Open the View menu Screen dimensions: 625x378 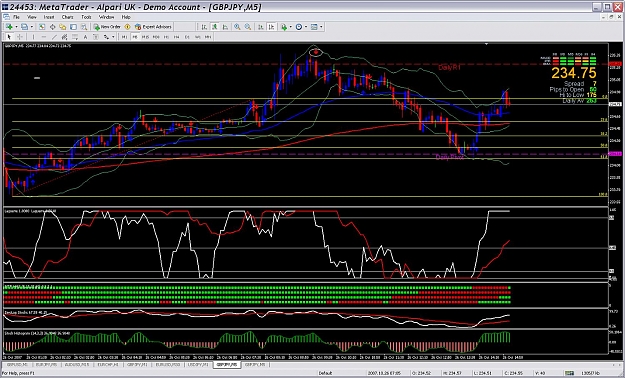pos(31,17)
